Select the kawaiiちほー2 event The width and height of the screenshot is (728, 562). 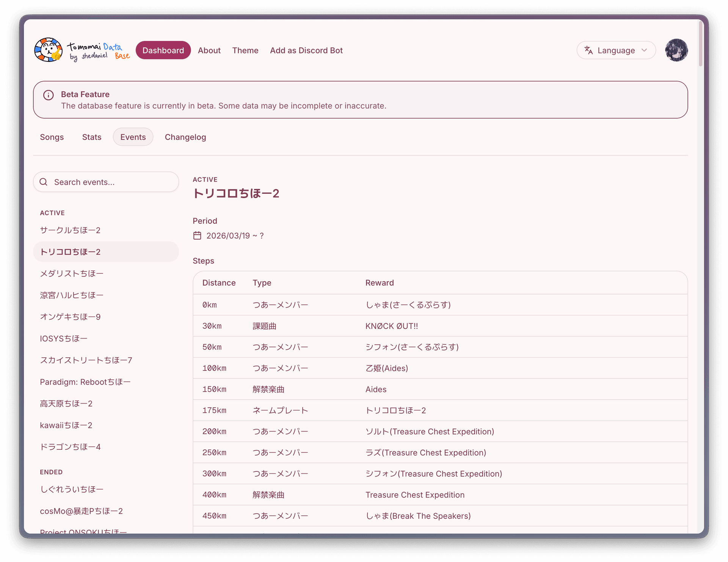pos(66,425)
